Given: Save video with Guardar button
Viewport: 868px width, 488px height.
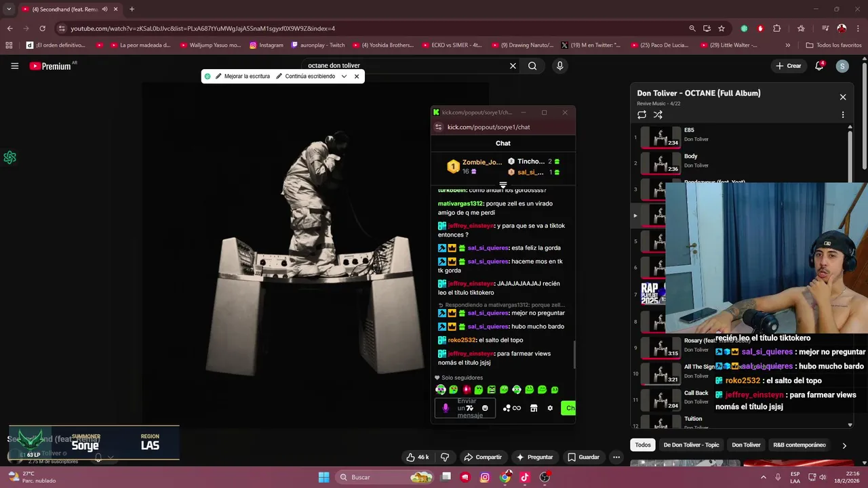Looking at the screenshot, I should pyautogui.click(x=583, y=457).
